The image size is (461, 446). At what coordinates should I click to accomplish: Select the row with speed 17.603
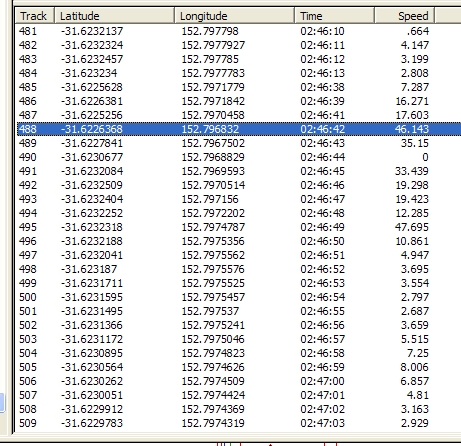pos(239,115)
